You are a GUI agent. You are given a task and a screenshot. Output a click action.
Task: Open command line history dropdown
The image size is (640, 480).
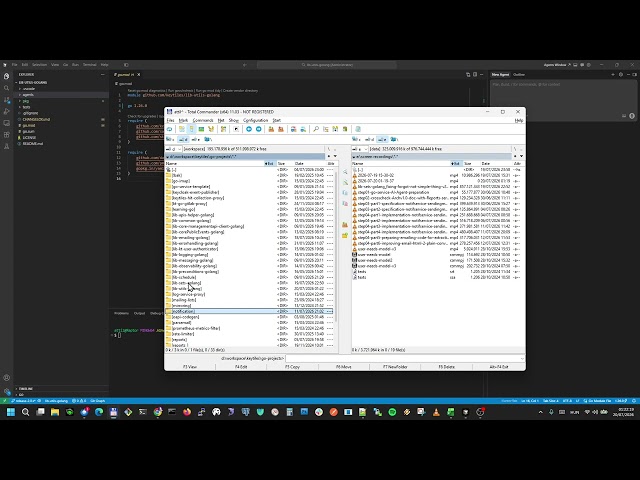pyautogui.click(x=522, y=358)
